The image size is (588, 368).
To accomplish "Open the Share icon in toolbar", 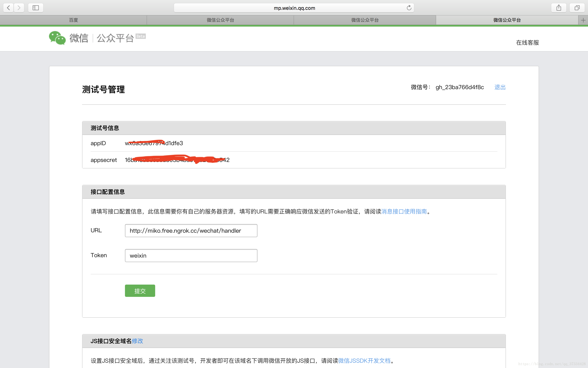I will (559, 8).
